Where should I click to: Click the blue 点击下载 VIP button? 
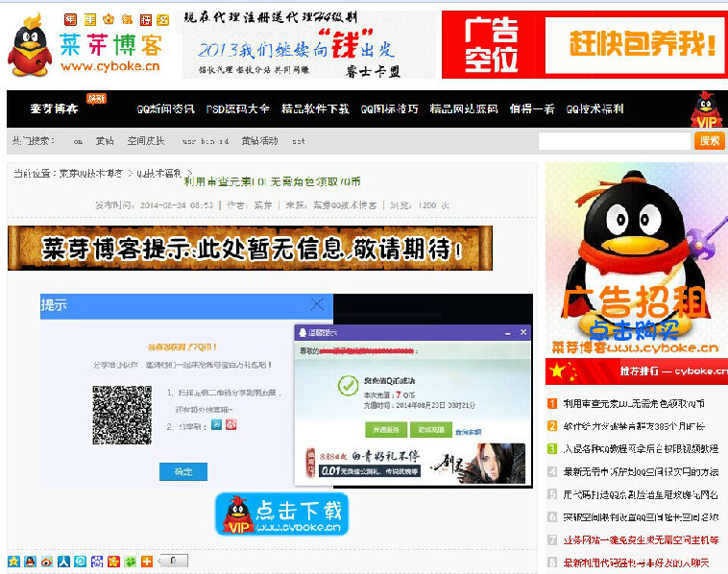click(281, 514)
